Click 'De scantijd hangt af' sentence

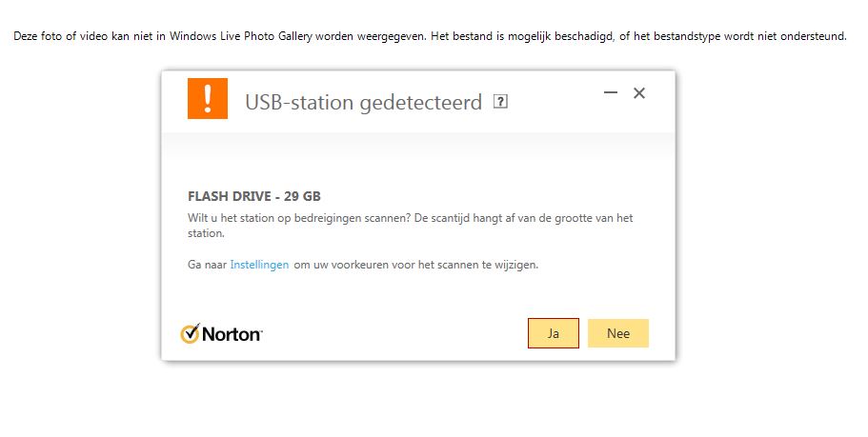click(x=515, y=218)
